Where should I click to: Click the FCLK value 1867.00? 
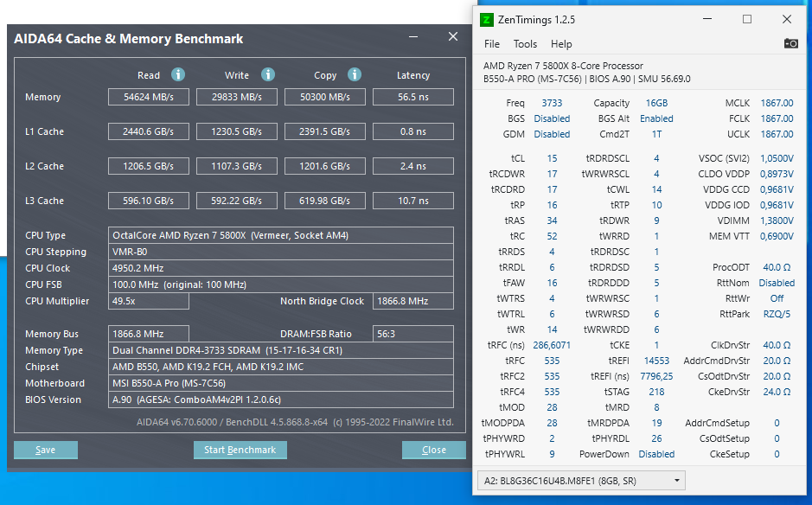point(777,118)
